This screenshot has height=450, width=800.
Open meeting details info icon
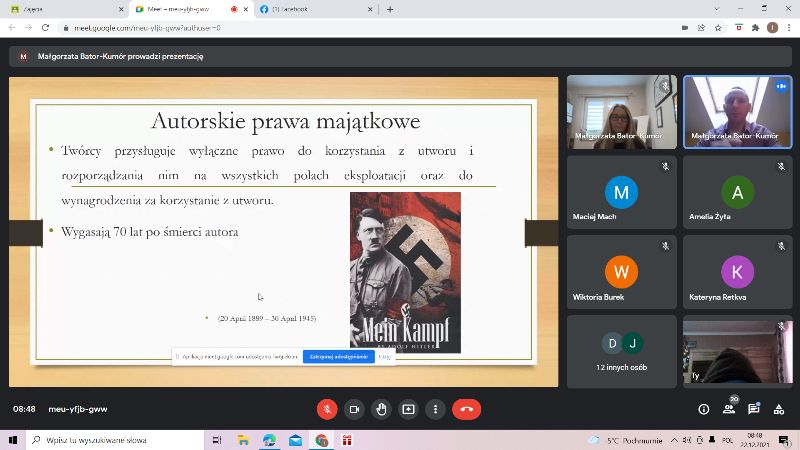tap(704, 409)
